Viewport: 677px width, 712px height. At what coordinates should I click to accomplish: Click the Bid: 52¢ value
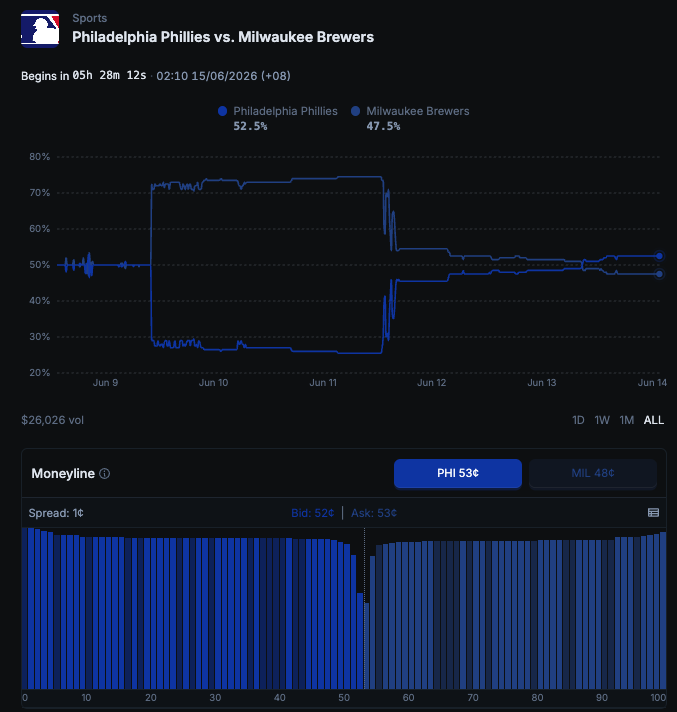(x=312, y=513)
